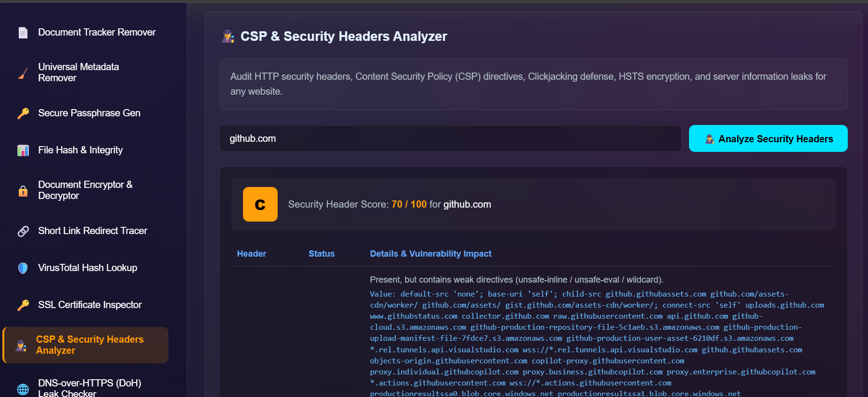This screenshot has width=868, height=397.
Task: Click the CSP Analyzer detective icon in sidebar
Action: (21, 346)
